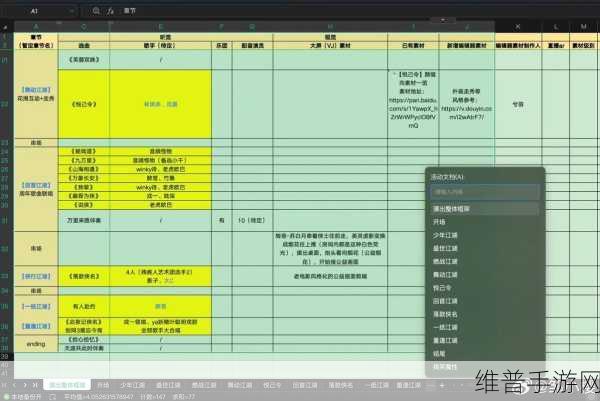Click the douyin link cell
The width and height of the screenshot is (600, 401).
coord(466,104)
